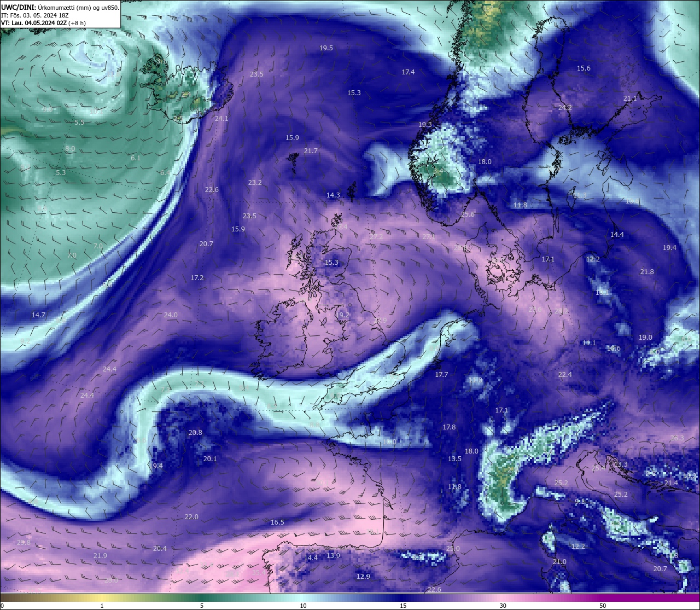Click the 16.5 value near Iberia
Viewport: 700px width, 610px height.
pyautogui.click(x=277, y=522)
